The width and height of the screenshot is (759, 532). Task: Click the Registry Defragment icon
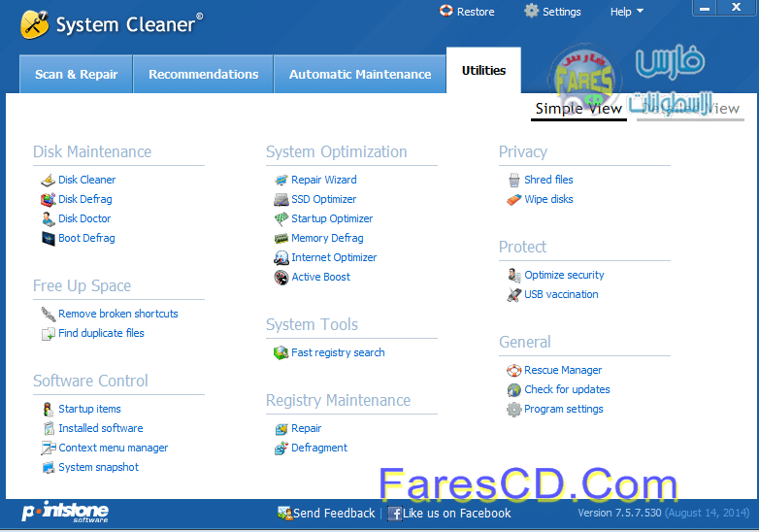(281, 449)
